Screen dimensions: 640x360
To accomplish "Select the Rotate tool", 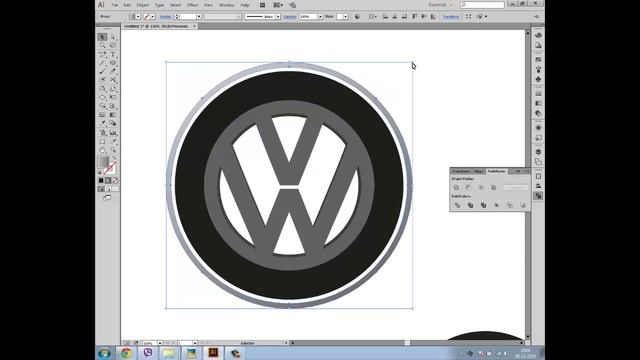I will click(x=102, y=88).
